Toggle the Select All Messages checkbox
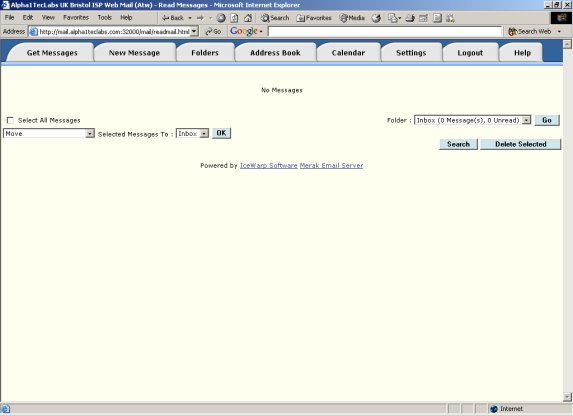 pyautogui.click(x=10, y=120)
